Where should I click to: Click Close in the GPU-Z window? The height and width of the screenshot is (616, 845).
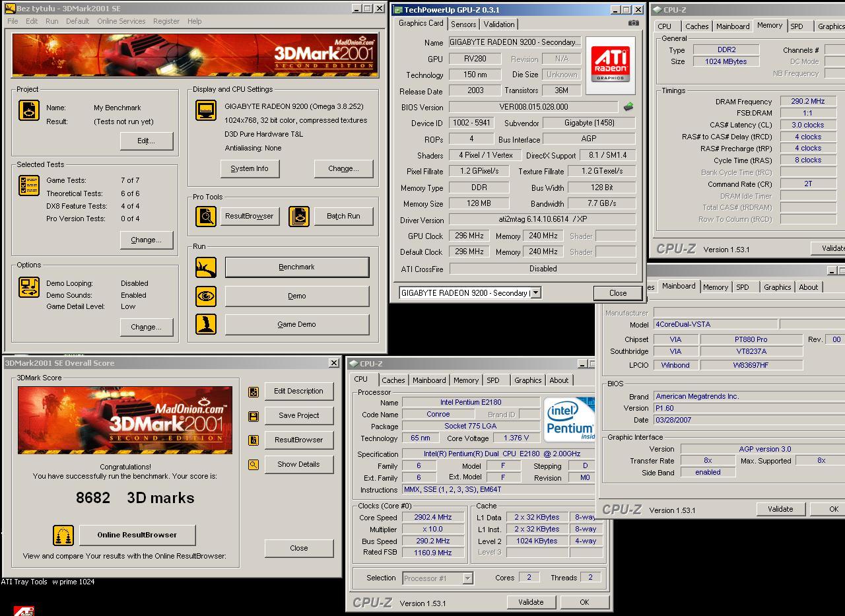618,293
